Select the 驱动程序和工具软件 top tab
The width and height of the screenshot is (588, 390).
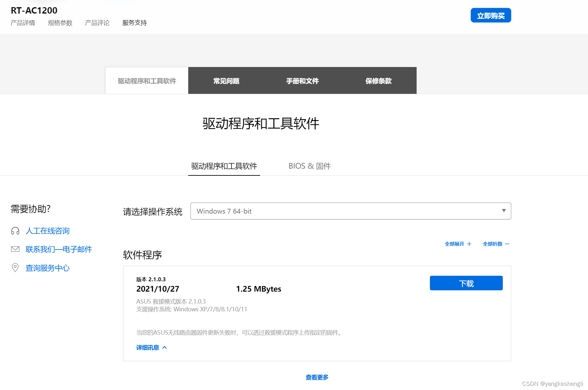click(x=147, y=81)
